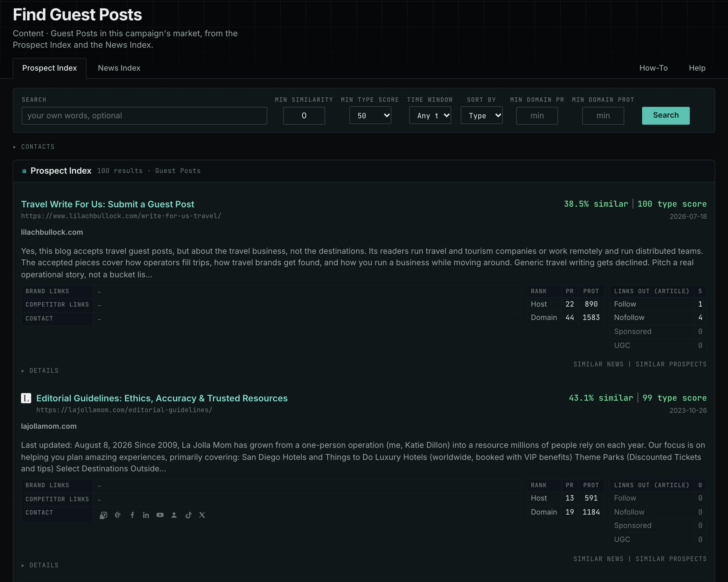Switch to the News Index tab
Screen dimensions: 728x582
click(x=119, y=68)
